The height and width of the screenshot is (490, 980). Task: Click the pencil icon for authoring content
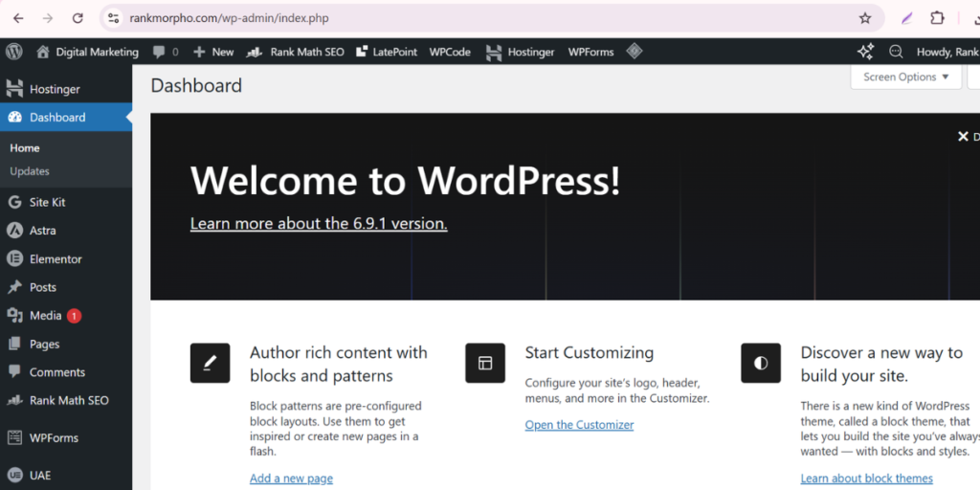(210, 363)
